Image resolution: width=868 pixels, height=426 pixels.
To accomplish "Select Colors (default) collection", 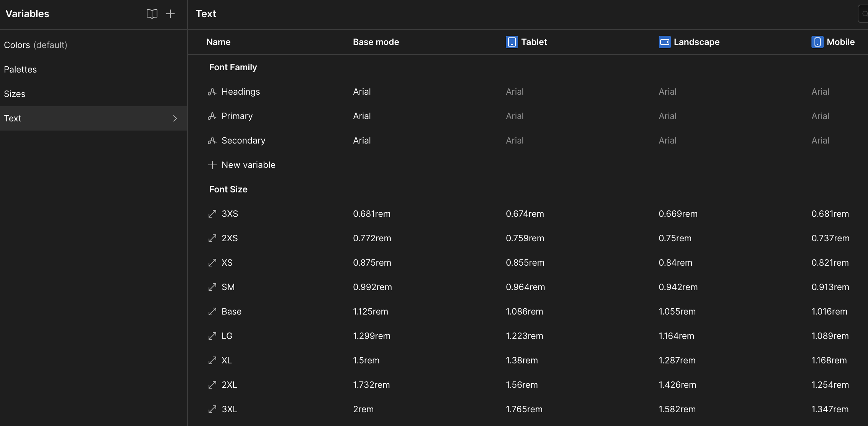I will click(36, 45).
